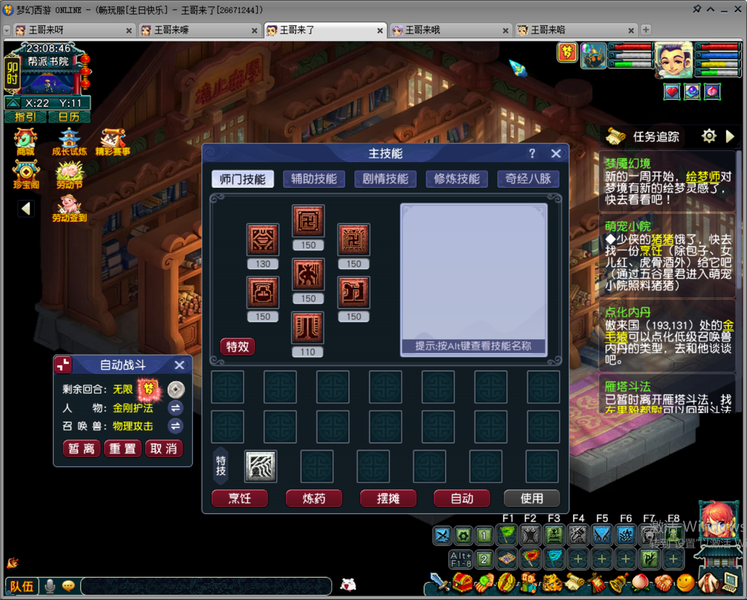Toggle the 队伍 chat channel button
747x600 pixels.
(22, 586)
